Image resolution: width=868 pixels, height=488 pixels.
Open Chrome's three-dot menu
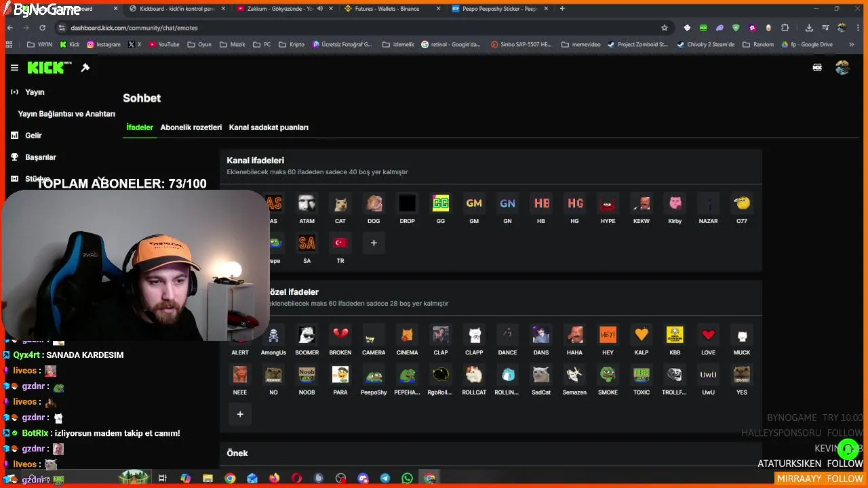(x=857, y=28)
